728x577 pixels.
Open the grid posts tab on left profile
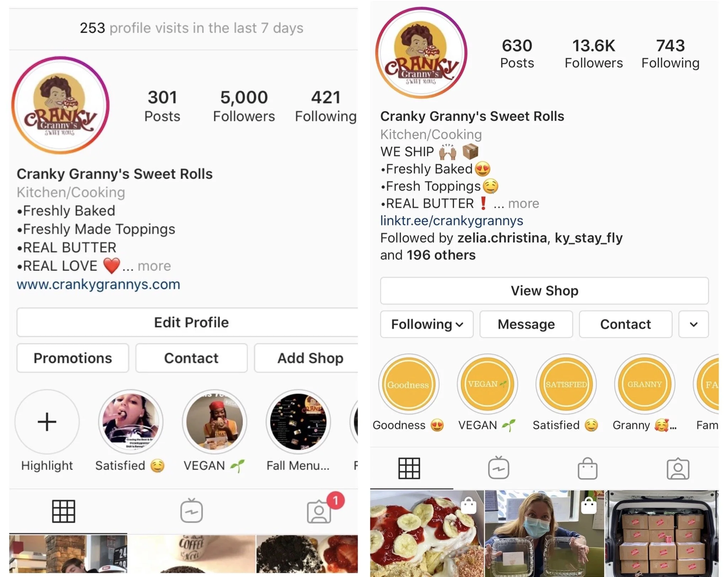click(64, 511)
